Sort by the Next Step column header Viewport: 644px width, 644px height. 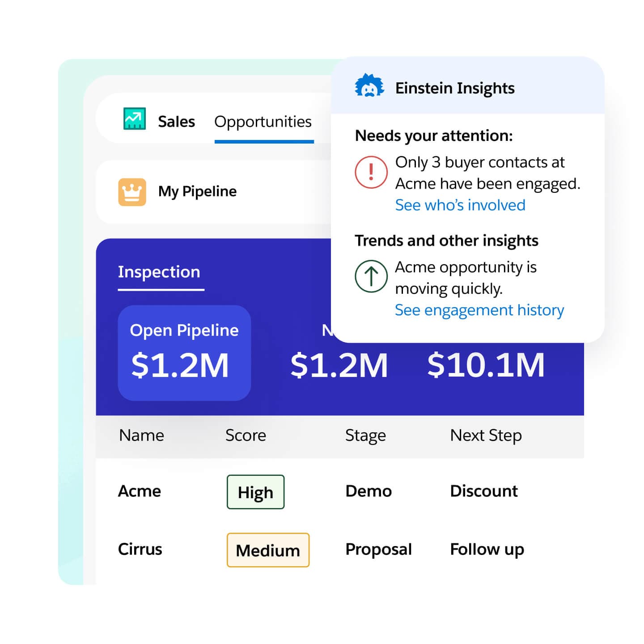486,436
